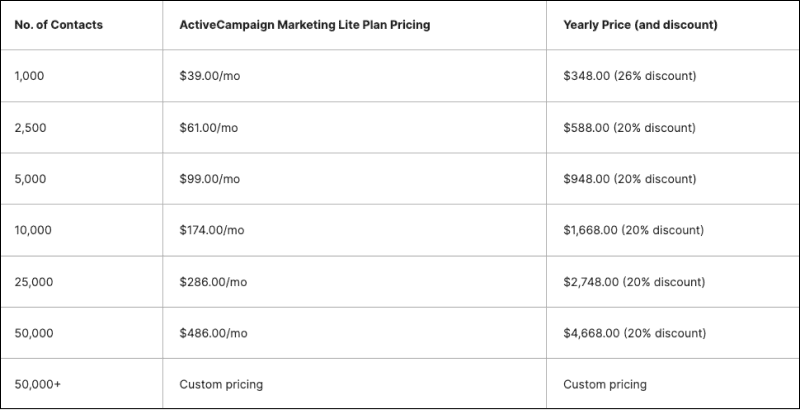Click the $61.00/mo price cell

point(209,128)
